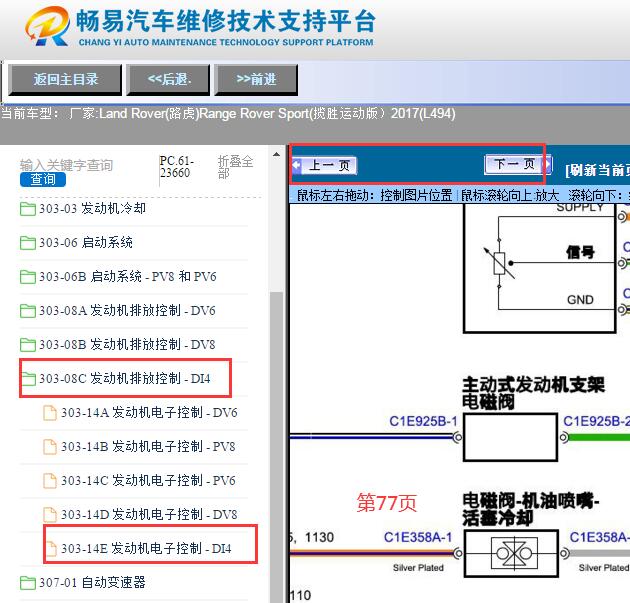Open folder icon for 303-03 发动机冷却
630x603 pixels.
[27, 209]
